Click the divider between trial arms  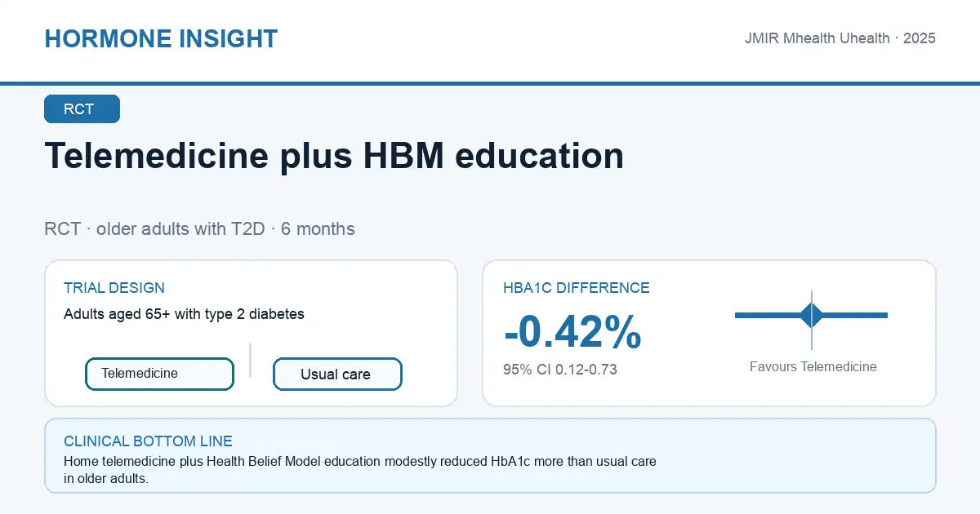pyautogui.click(x=251, y=360)
